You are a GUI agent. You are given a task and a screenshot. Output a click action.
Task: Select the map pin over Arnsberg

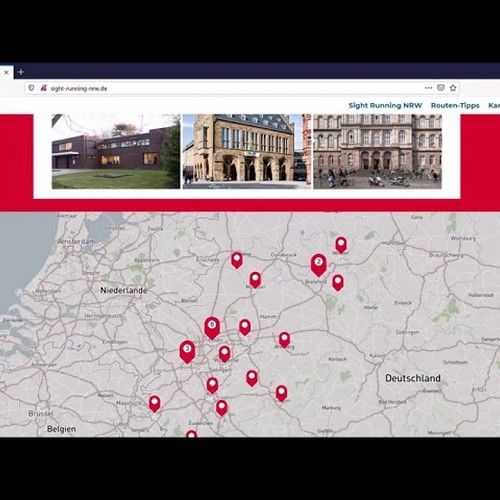[x=284, y=340]
